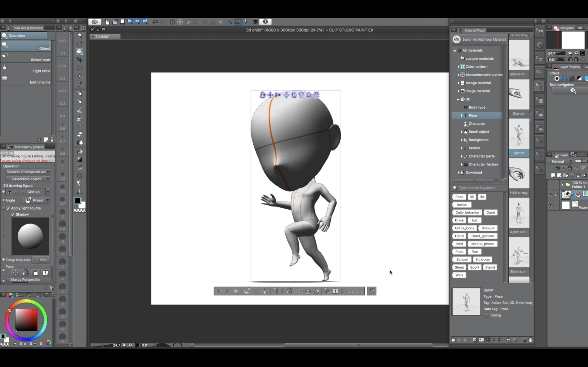Click the Eyedropper tool icon
The image size is (588, 367).
80,84
